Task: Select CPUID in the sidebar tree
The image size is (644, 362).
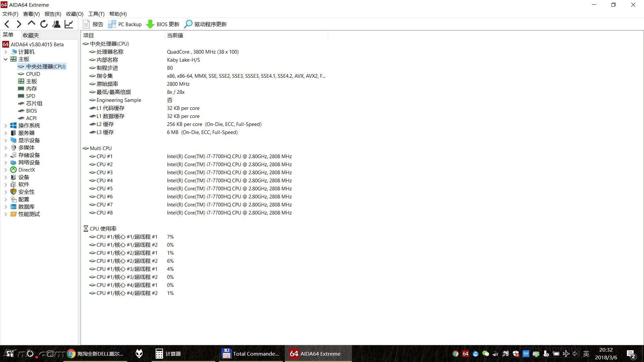Action: [33, 74]
